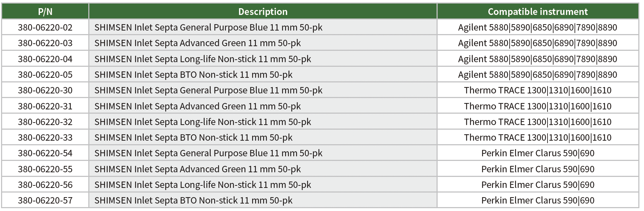
Task: Click part number 380-06220-32 cell
Action: click(x=45, y=122)
